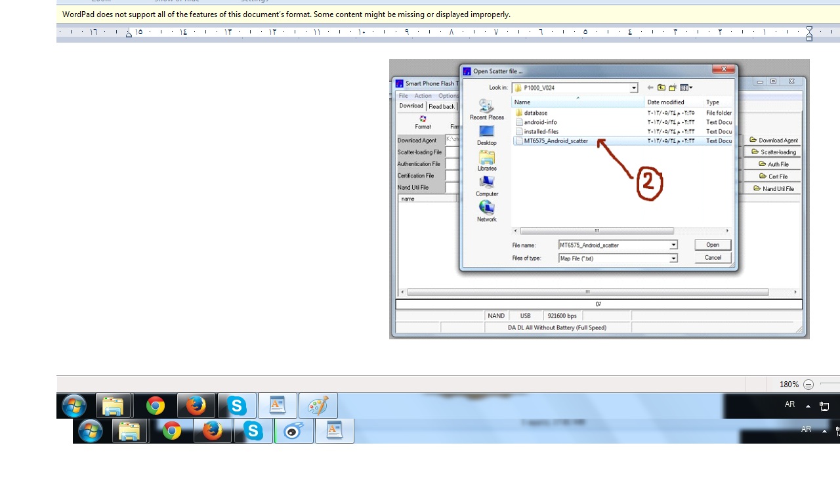This screenshot has width=840, height=504.
Task: Click the Nand Util File folder button
Action: [x=774, y=188]
